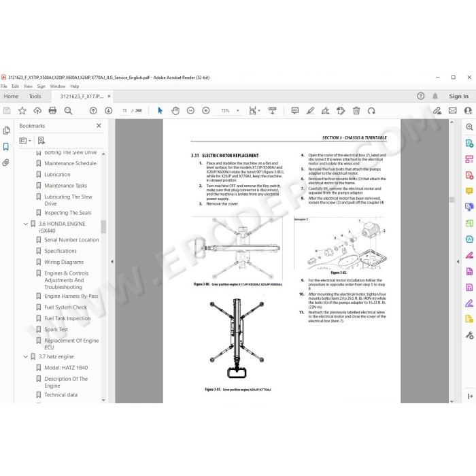Open the Help question mark
The width and height of the screenshot is (476, 476).
420,97
